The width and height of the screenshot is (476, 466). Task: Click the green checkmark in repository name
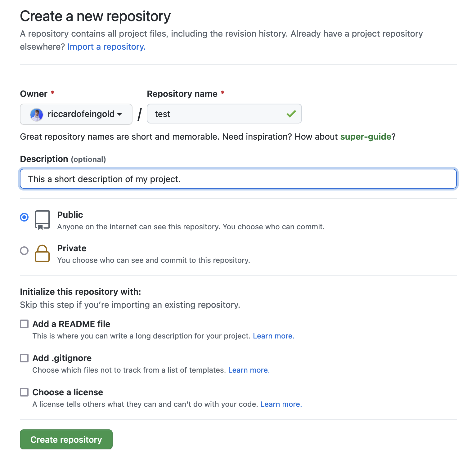click(291, 114)
